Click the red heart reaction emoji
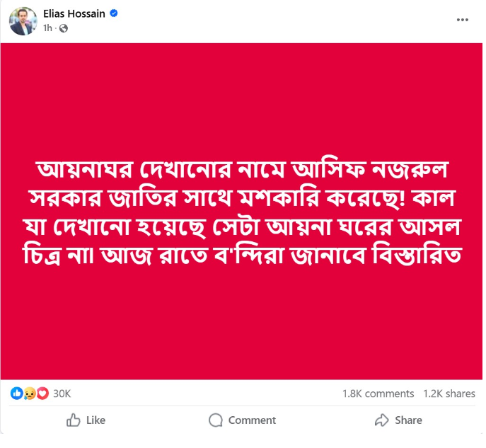Viewport: 486px width, 448px height. point(41,394)
